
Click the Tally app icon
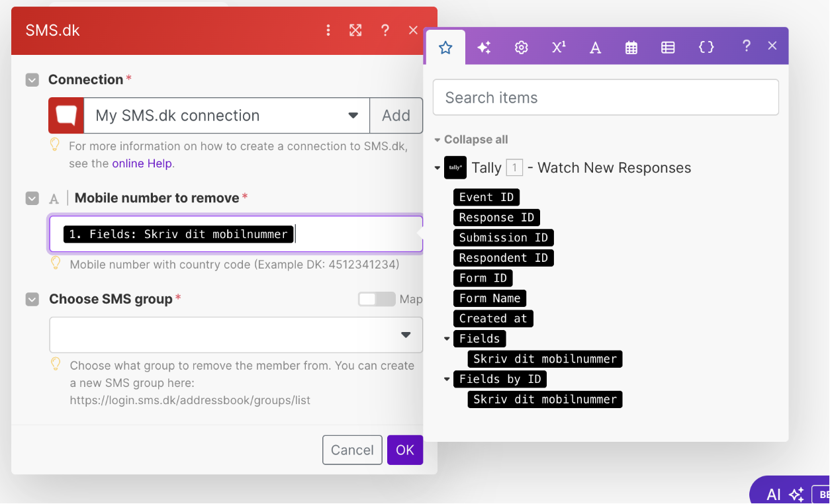(x=455, y=168)
